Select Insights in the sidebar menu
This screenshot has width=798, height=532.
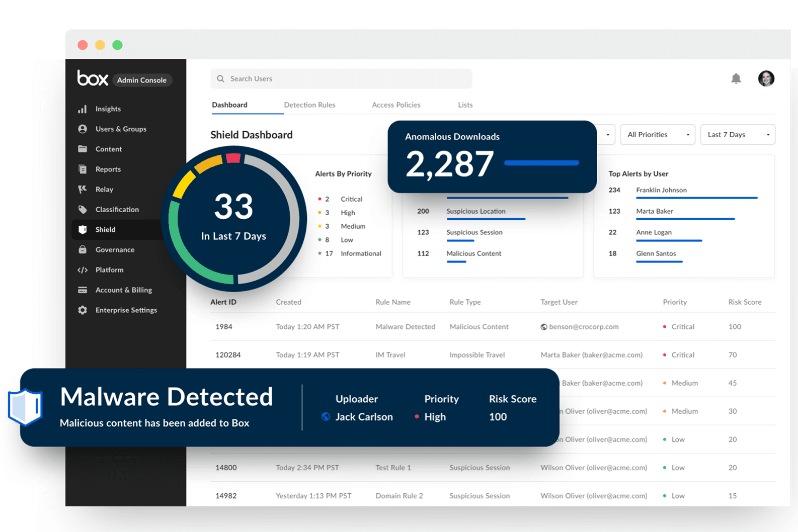[108, 109]
